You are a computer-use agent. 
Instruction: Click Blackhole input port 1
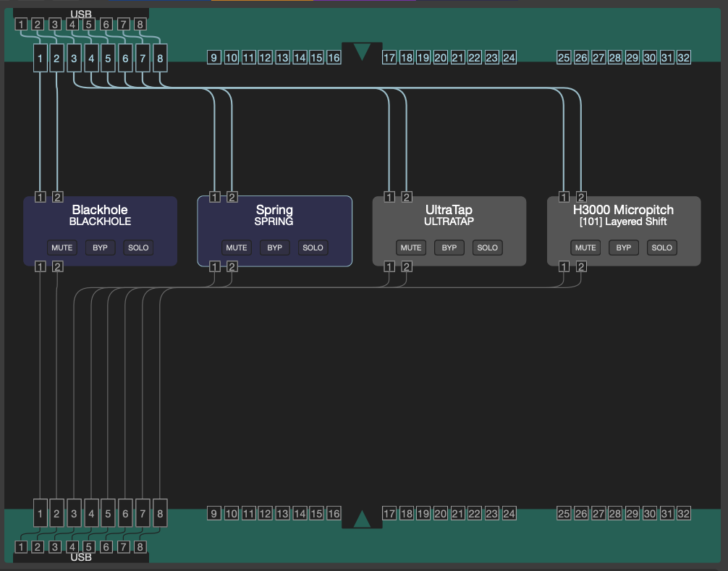(x=41, y=197)
